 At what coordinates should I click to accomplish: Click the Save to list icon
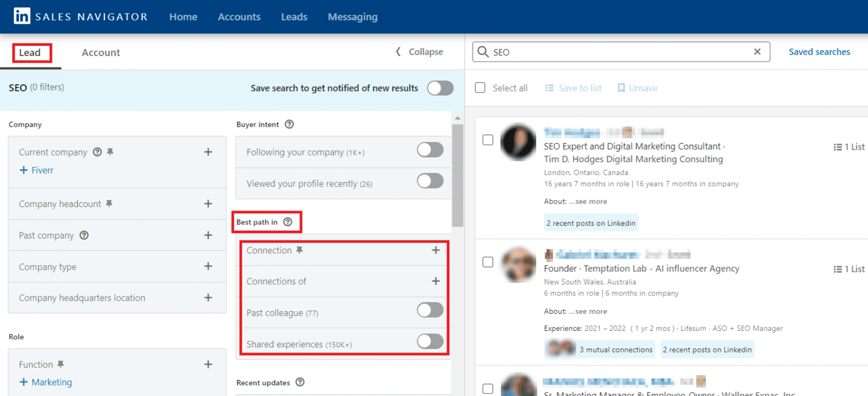(549, 88)
